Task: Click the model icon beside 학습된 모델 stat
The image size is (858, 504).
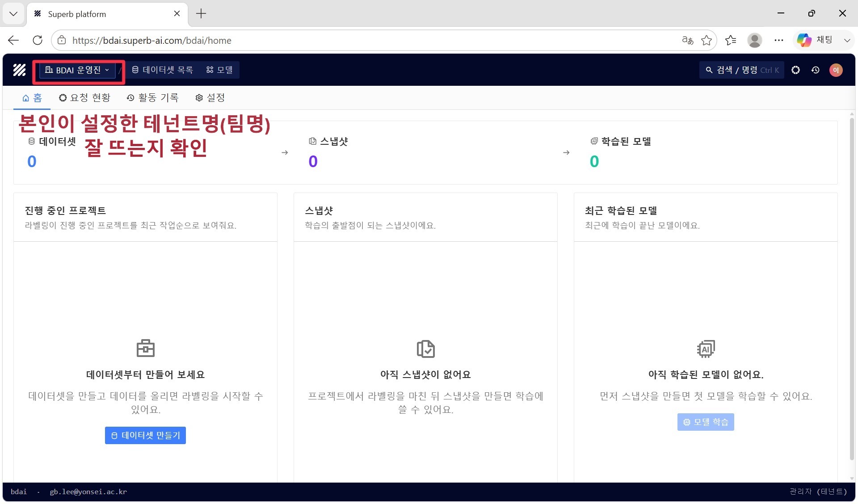Action: pyautogui.click(x=594, y=141)
